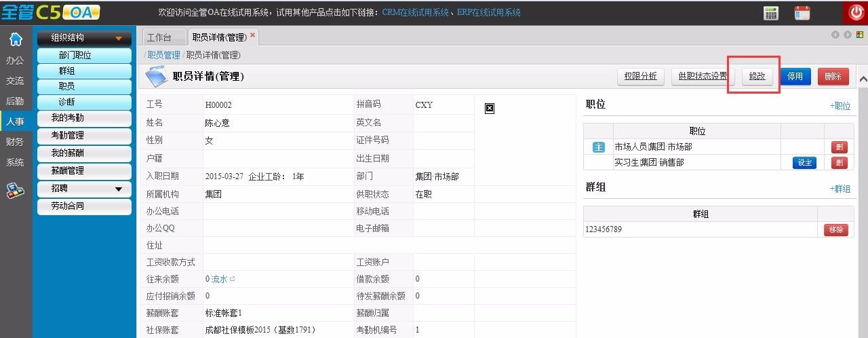Image resolution: width=868 pixels, height=338 pixels.
Task: Click 成都社保模板2015 value
Action: pos(260,330)
